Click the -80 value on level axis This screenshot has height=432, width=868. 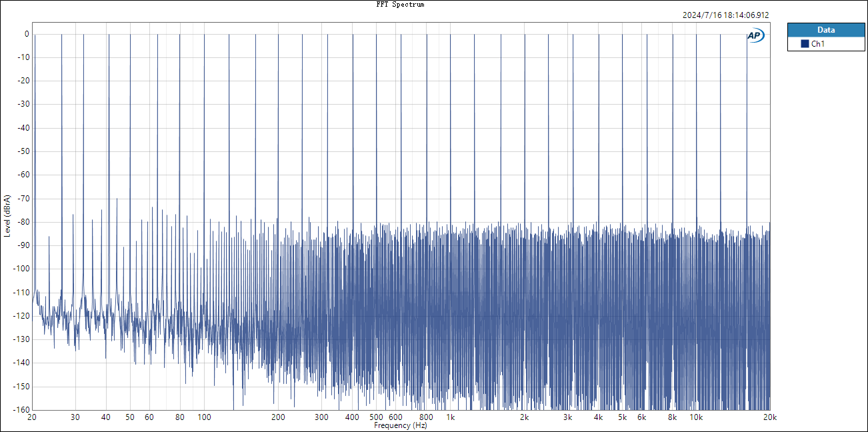tap(23, 222)
